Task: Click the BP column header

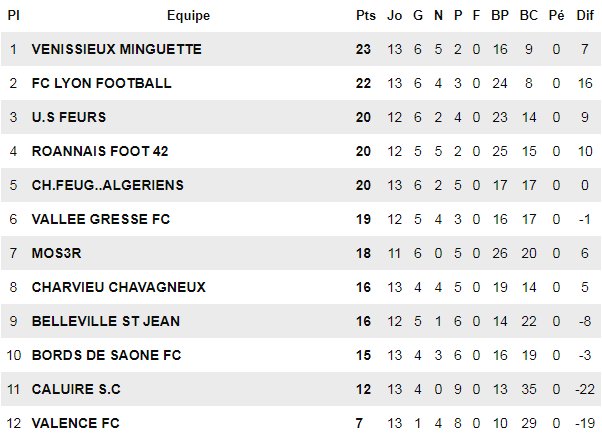Action: [501, 15]
